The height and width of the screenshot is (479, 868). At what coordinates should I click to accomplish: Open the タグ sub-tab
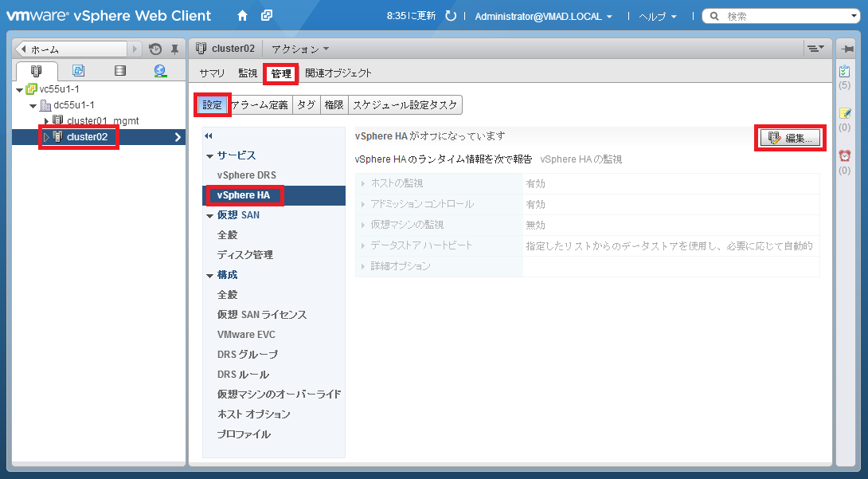[x=306, y=104]
